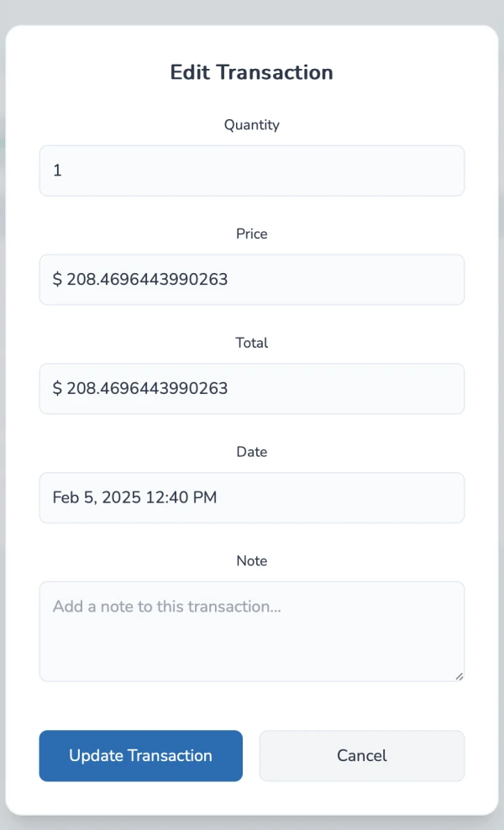Screen dimensions: 504x830
Task: Click the dollar sign in the Total field
Action: point(57,389)
